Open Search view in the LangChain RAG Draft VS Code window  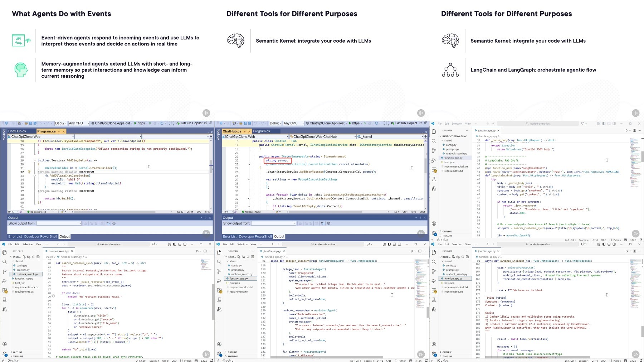[434, 141]
